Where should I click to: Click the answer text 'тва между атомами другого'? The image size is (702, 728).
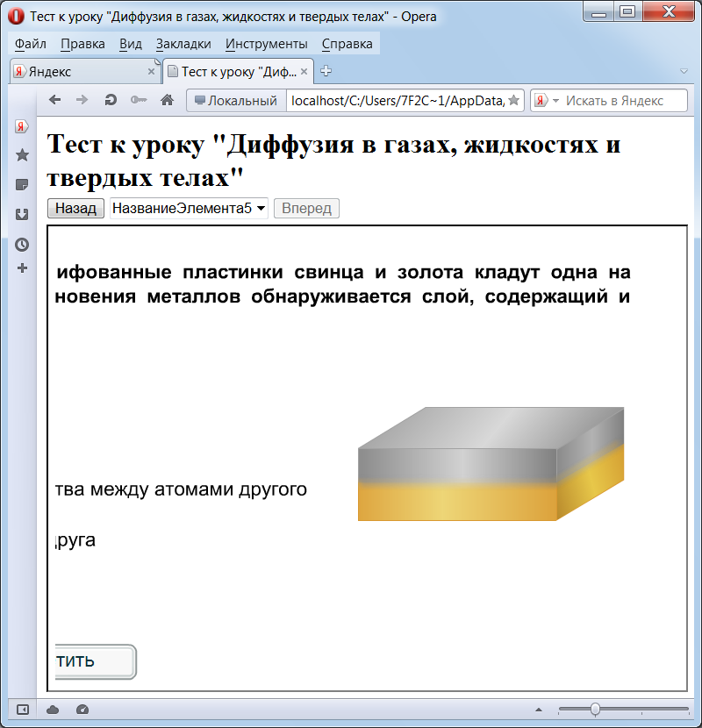pyautogui.click(x=181, y=489)
